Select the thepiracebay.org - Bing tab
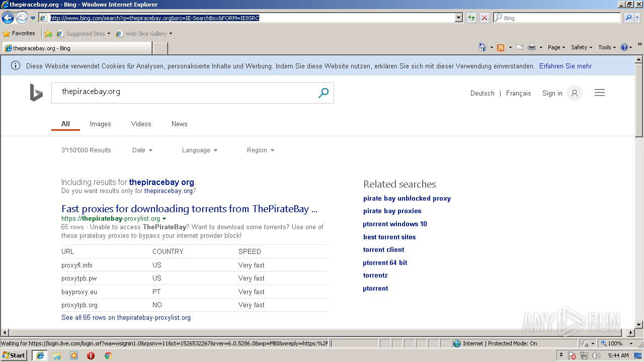The image size is (644, 362). tap(76, 48)
